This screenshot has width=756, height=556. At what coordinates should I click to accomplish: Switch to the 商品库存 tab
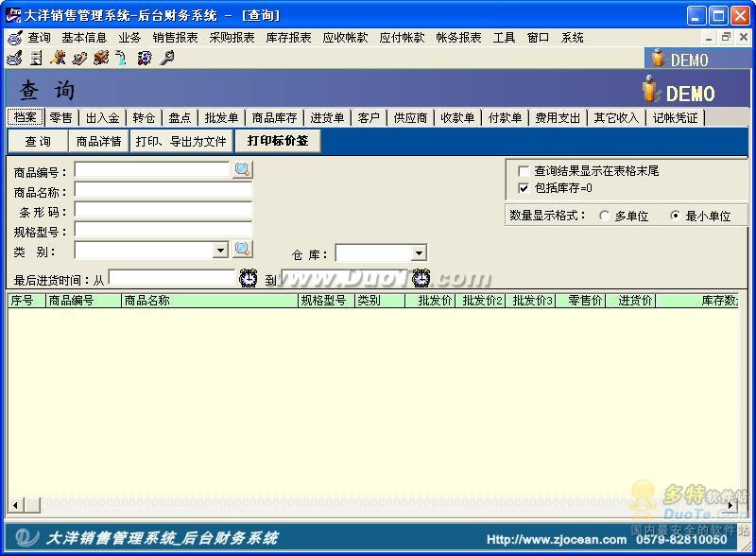pyautogui.click(x=275, y=118)
